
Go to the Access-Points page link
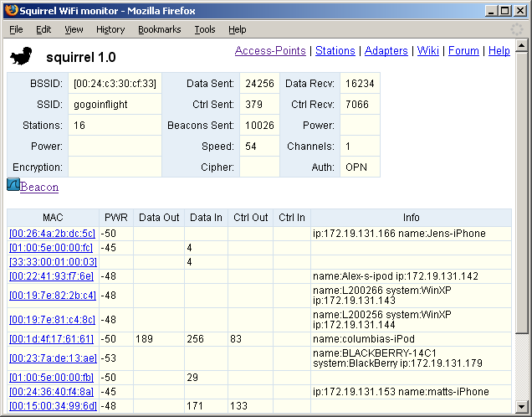270,50
